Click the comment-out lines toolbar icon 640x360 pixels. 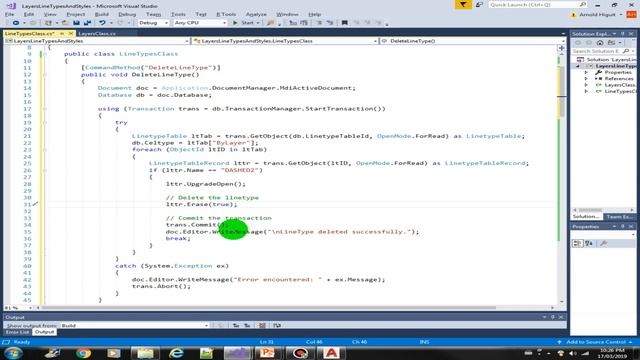coord(319,23)
